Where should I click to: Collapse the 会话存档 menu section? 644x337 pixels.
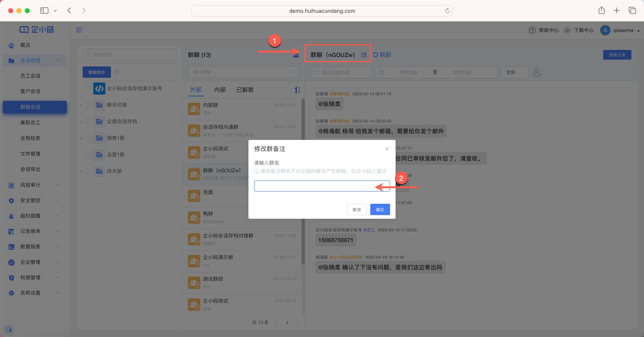coord(58,60)
